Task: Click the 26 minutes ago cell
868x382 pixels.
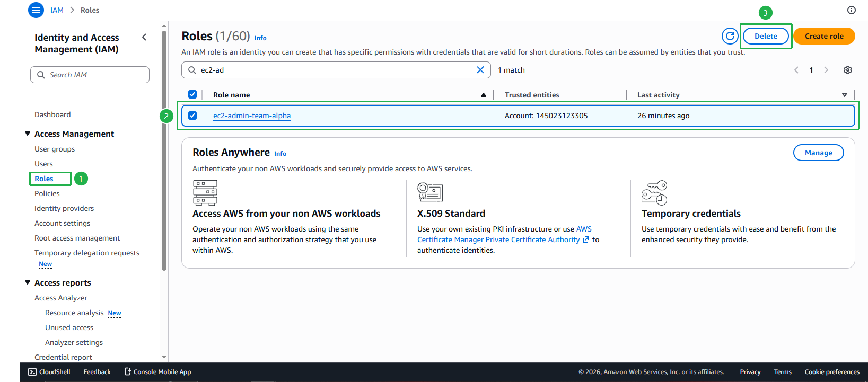Action: (x=663, y=116)
